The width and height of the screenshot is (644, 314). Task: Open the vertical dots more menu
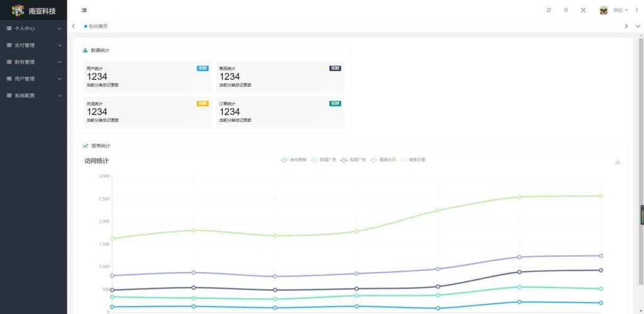pyautogui.click(x=636, y=10)
